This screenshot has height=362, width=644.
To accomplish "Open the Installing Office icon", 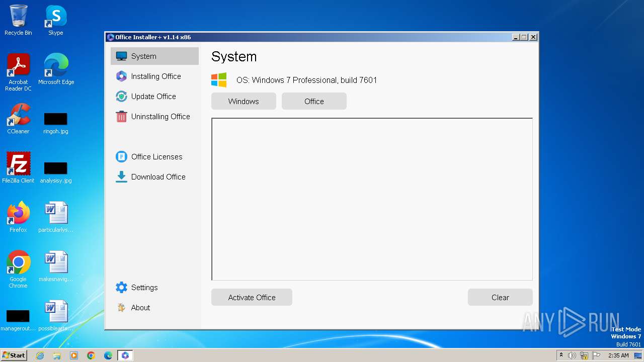I will (121, 76).
